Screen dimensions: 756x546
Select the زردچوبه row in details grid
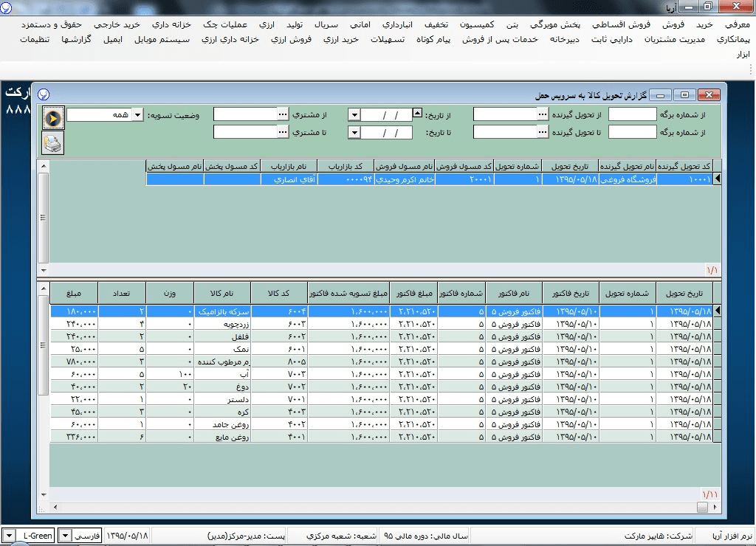click(x=221, y=323)
